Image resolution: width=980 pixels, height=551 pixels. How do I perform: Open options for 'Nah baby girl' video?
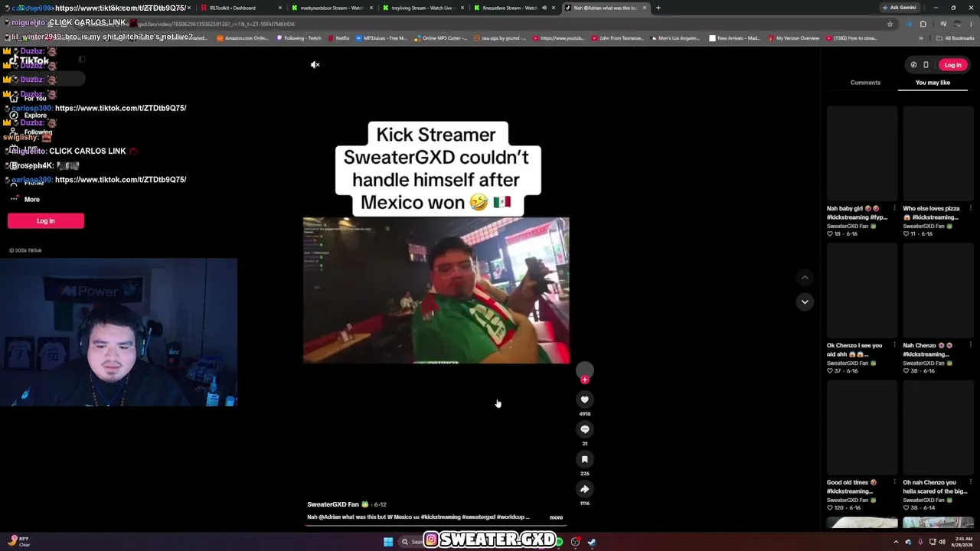coord(894,208)
